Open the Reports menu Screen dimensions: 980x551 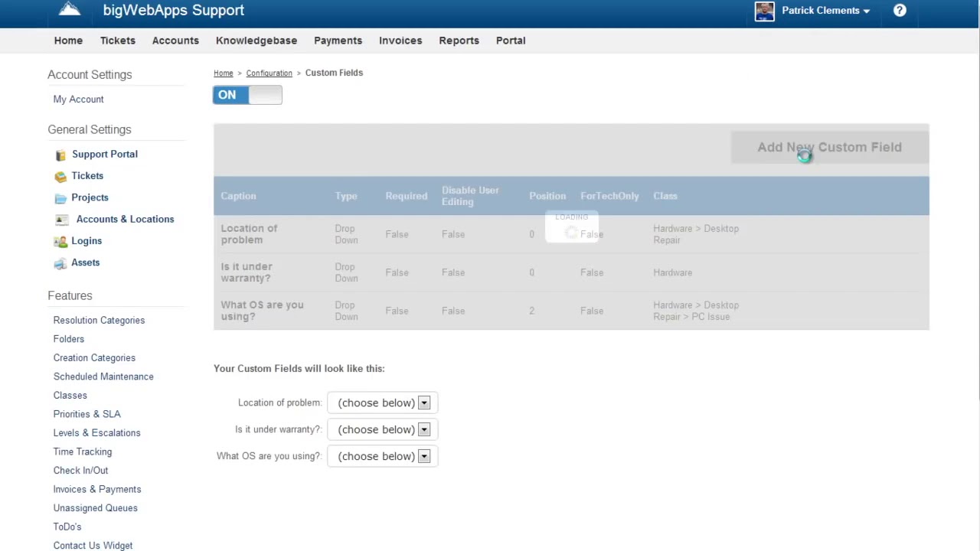pos(459,41)
